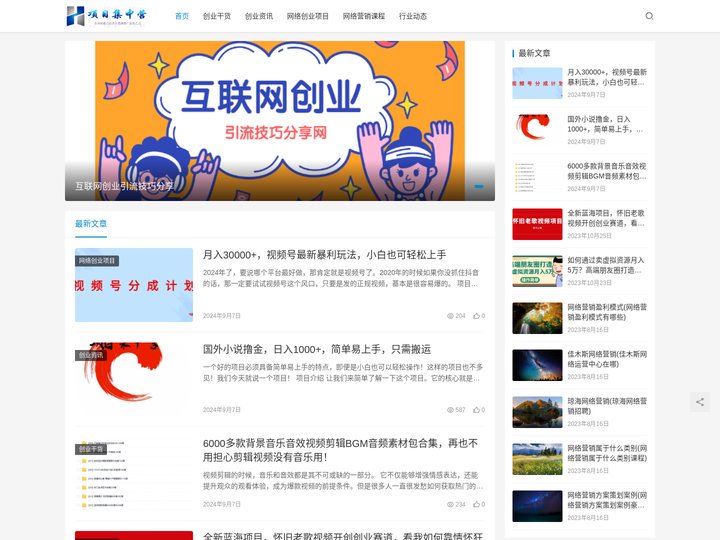
Task: Open sidebar article 网络营销盈利模式
Action: pos(607,312)
